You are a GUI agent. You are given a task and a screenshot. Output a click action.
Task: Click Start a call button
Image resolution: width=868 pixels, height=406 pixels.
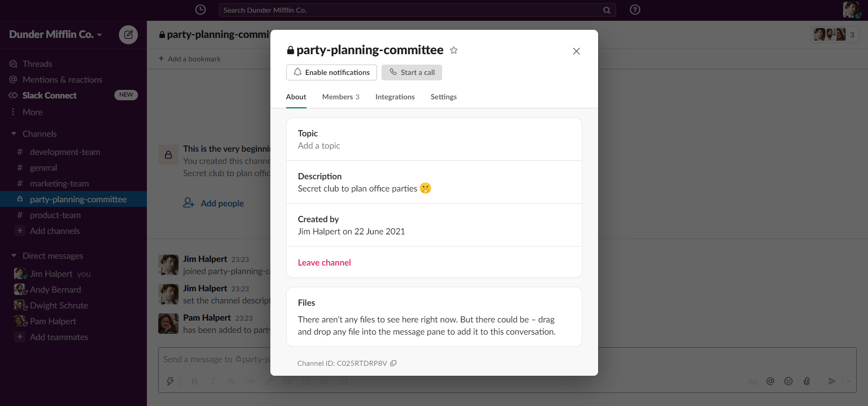[x=412, y=72]
